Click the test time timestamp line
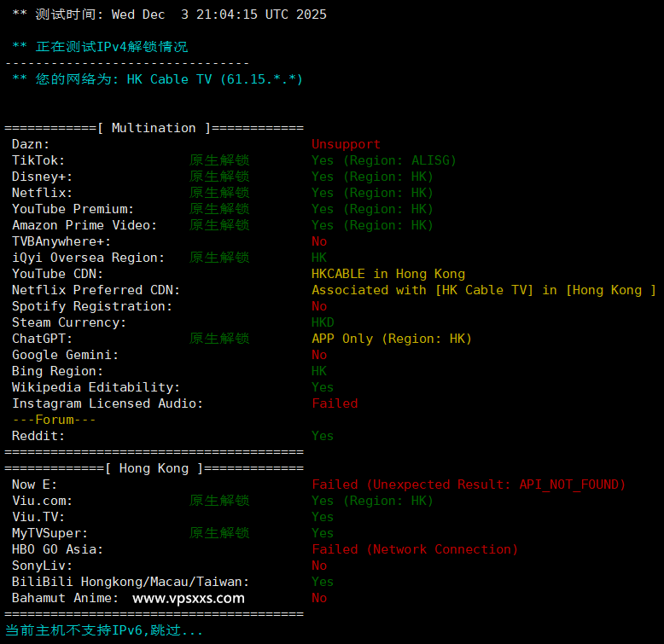Viewport: 664px width, 644px height. coord(169,15)
